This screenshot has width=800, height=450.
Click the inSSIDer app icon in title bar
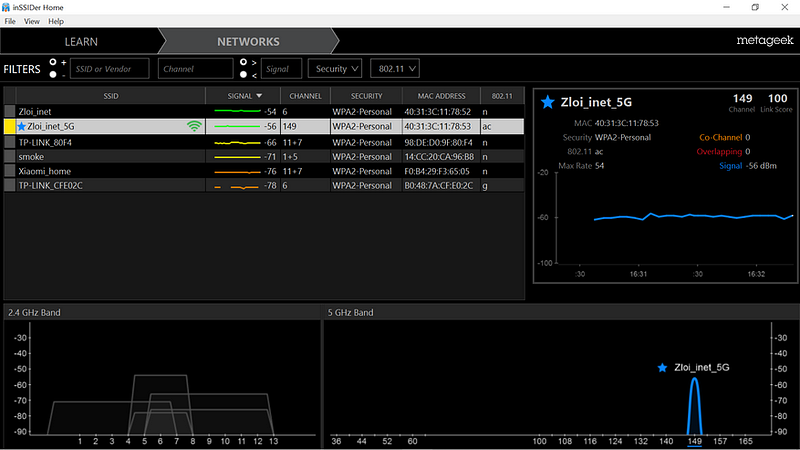pyautogui.click(x=6, y=7)
